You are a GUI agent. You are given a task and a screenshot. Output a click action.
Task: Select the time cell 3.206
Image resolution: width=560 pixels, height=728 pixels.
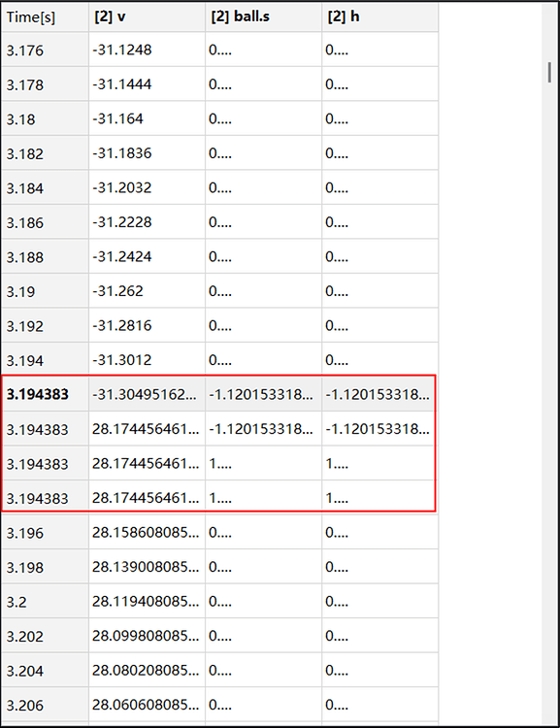pos(45,705)
